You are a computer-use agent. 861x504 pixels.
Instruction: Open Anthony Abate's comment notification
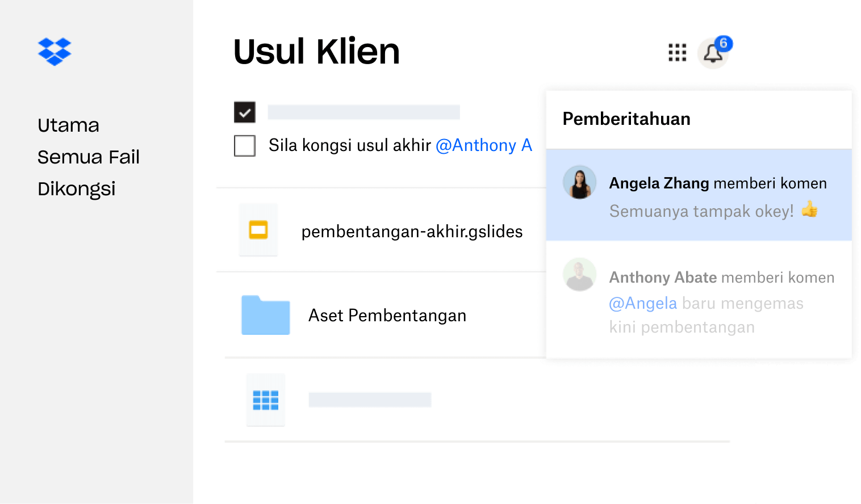(x=699, y=300)
